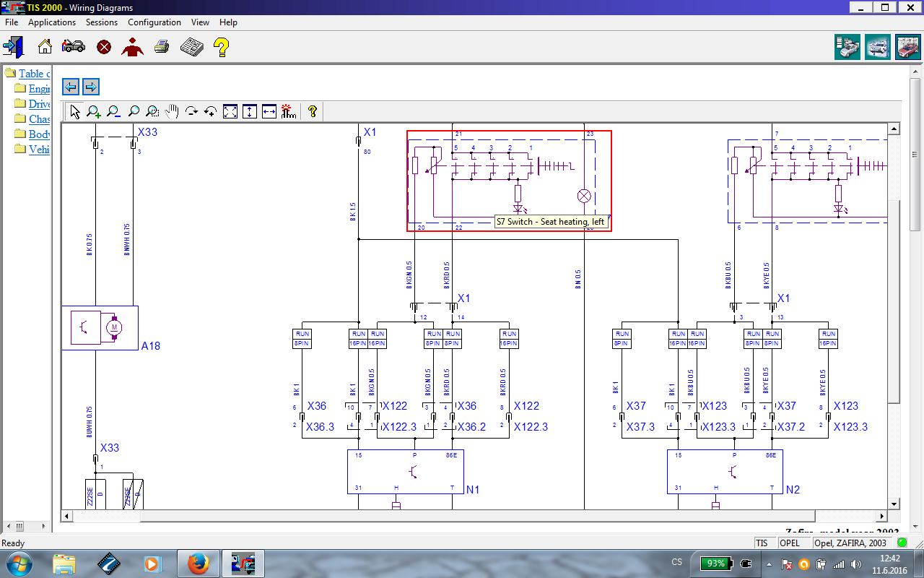Click the printer icon in toolbar
The width and height of the screenshot is (924, 578).
pos(162,47)
